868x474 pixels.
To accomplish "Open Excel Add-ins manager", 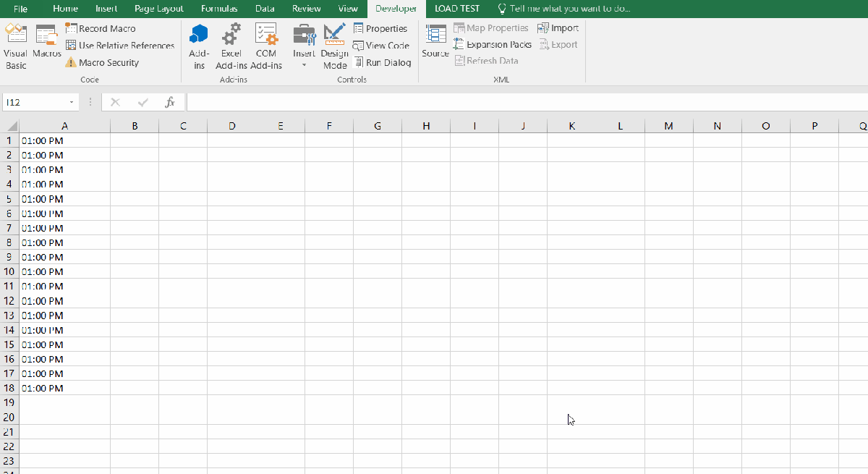I will pos(231,46).
